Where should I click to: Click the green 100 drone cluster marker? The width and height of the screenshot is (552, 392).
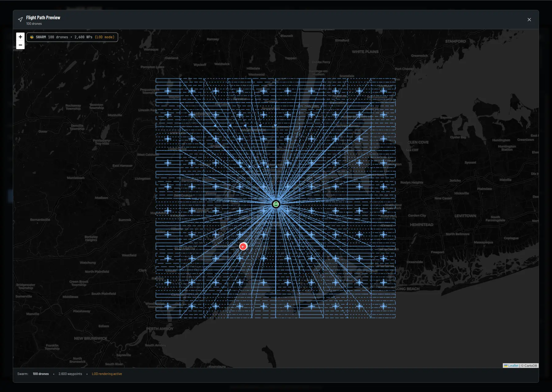[276, 204]
